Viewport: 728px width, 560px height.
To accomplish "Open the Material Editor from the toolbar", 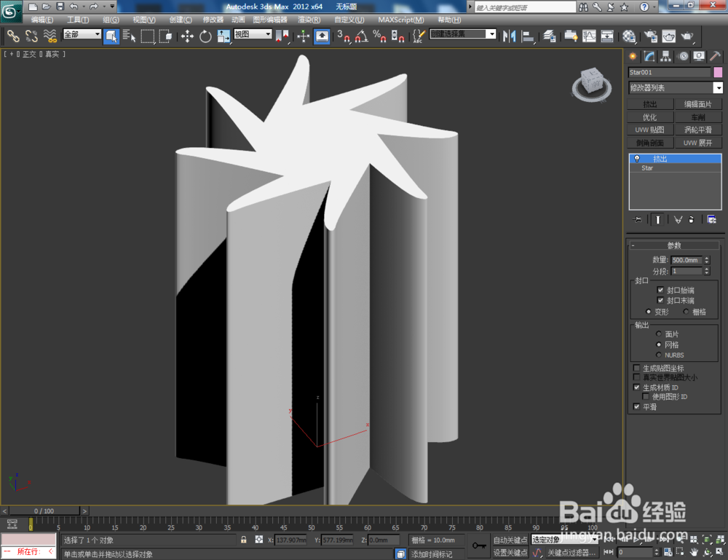I will [x=630, y=36].
